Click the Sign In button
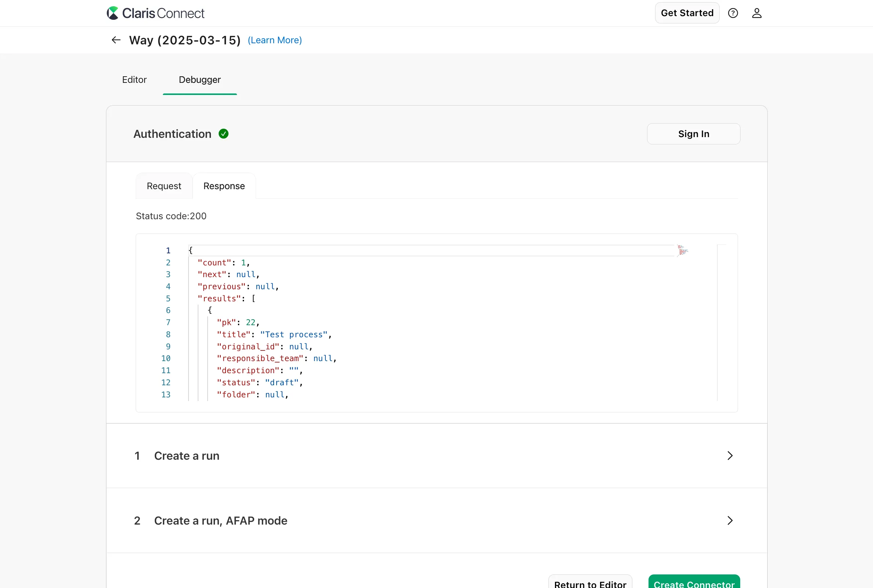The width and height of the screenshot is (873, 588). [x=693, y=134]
